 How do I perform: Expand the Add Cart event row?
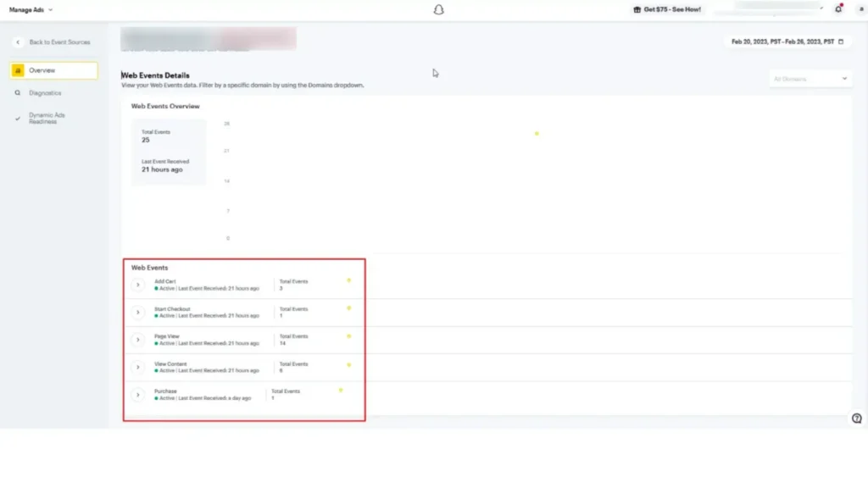pyautogui.click(x=138, y=286)
